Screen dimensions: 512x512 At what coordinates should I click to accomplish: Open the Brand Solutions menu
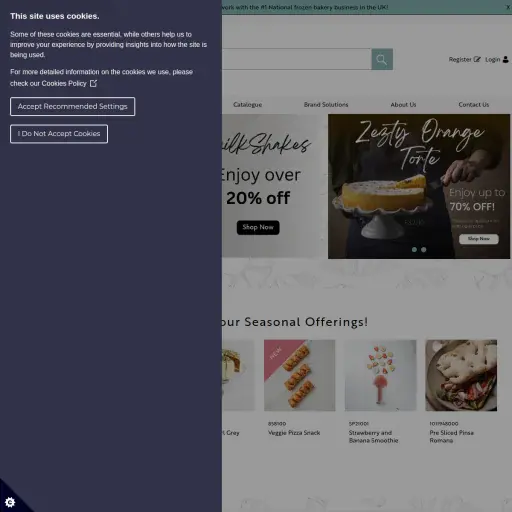click(326, 105)
